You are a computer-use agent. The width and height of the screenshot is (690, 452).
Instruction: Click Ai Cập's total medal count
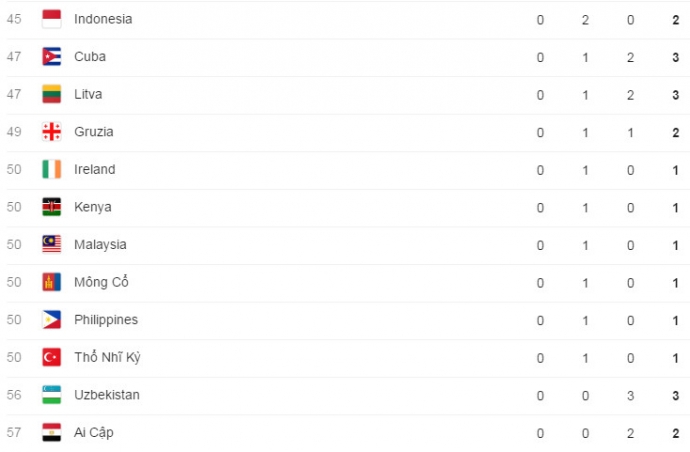(x=676, y=432)
